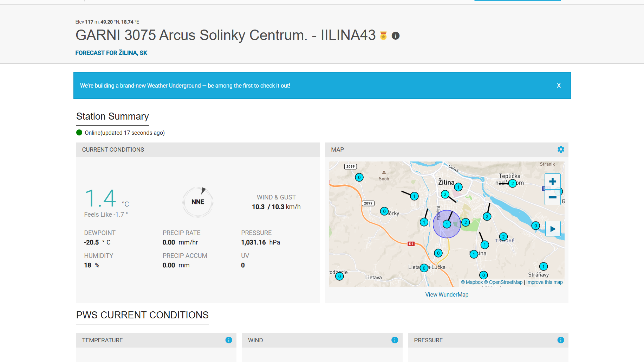Open the Mapbox attribution link
The width and height of the screenshot is (644, 362).
pyautogui.click(x=472, y=282)
